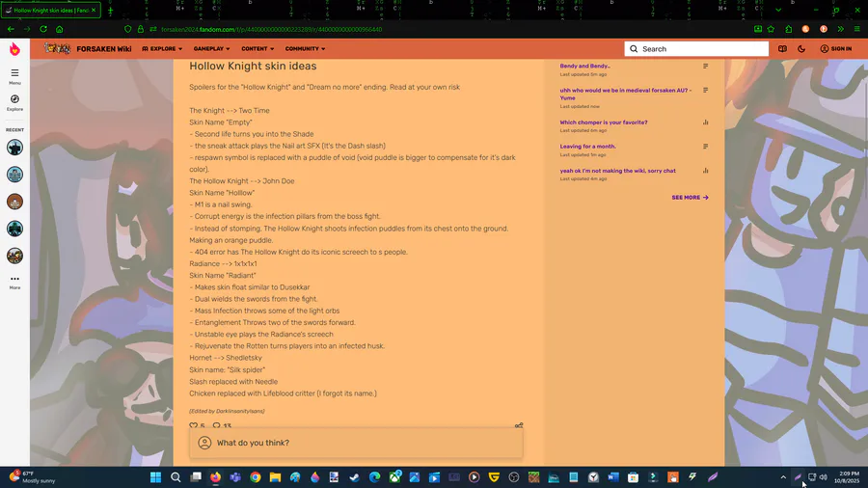The width and height of the screenshot is (868, 488).
Task: Expand the COMMUNITY dropdown menu
Action: [305, 48]
